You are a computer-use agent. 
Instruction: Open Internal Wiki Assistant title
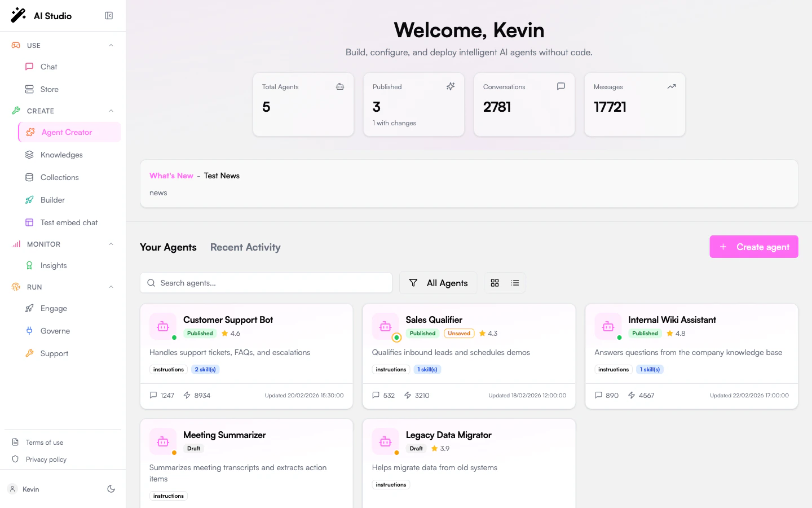672,319
